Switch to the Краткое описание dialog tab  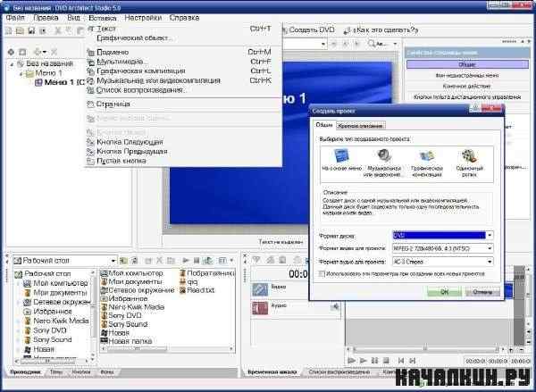point(360,126)
